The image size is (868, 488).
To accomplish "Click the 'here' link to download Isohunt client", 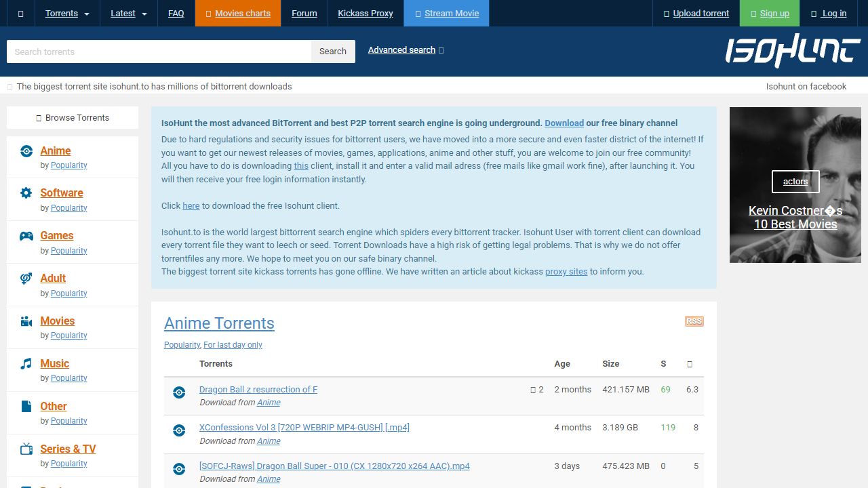I will (191, 206).
